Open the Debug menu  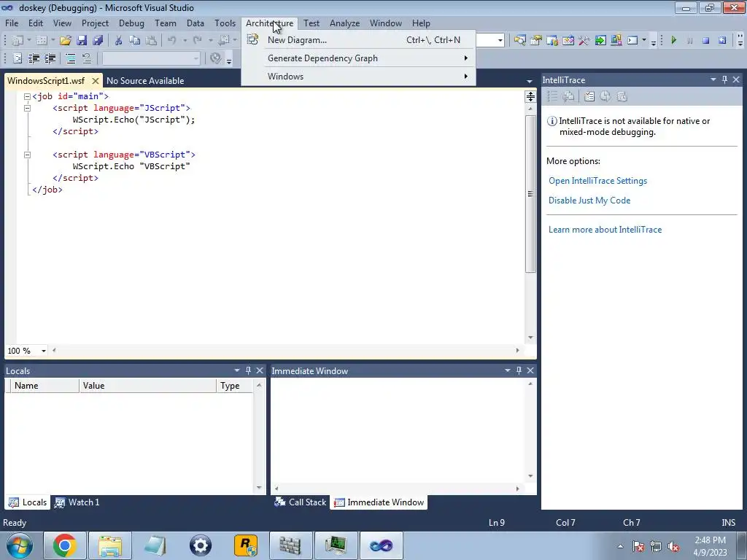click(x=131, y=23)
